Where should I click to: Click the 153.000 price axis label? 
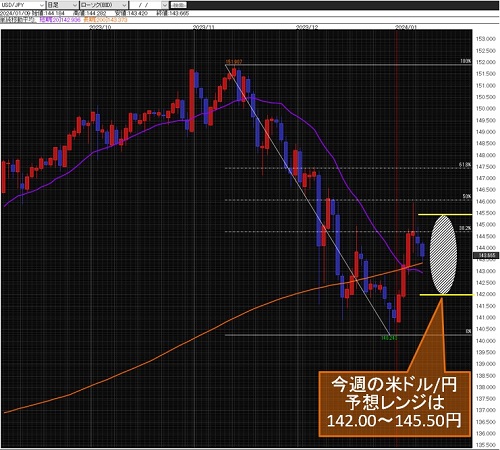coord(486,39)
